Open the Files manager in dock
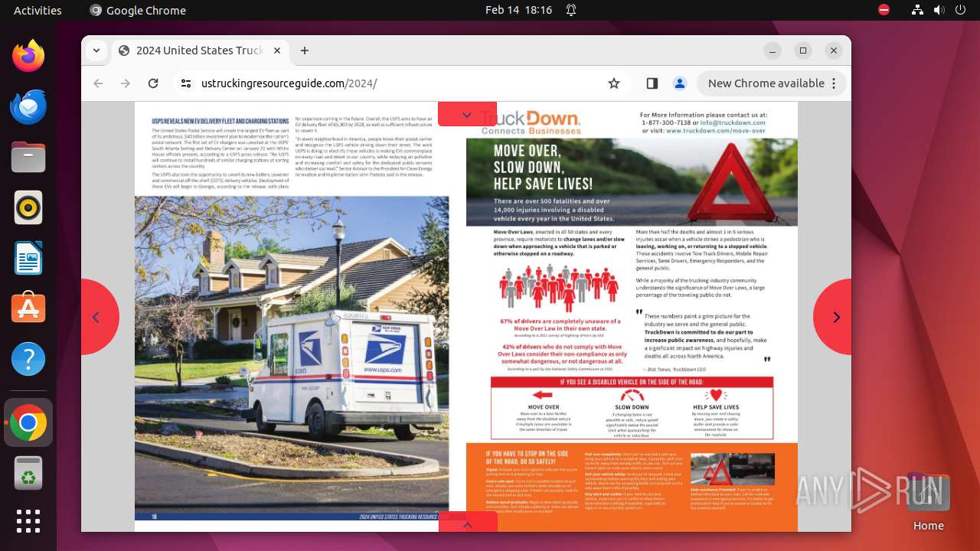Screen dimensions: 980x551 coord(28,157)
